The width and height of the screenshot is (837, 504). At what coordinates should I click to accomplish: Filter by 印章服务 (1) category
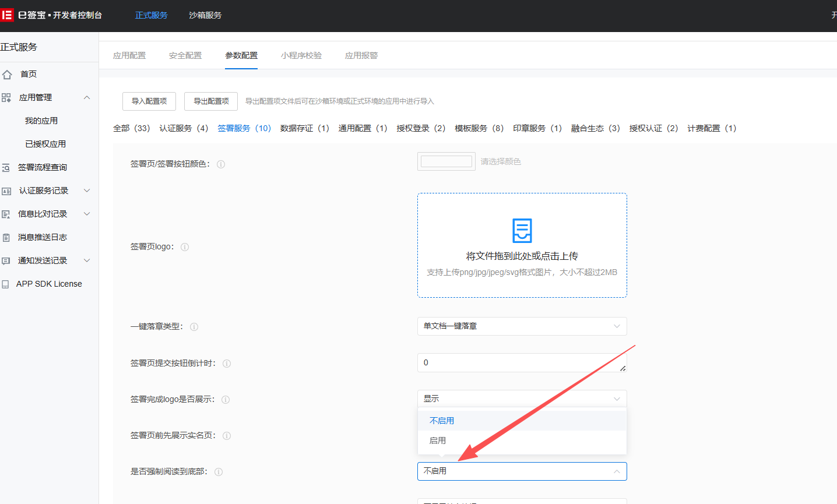tap(538, 128)
